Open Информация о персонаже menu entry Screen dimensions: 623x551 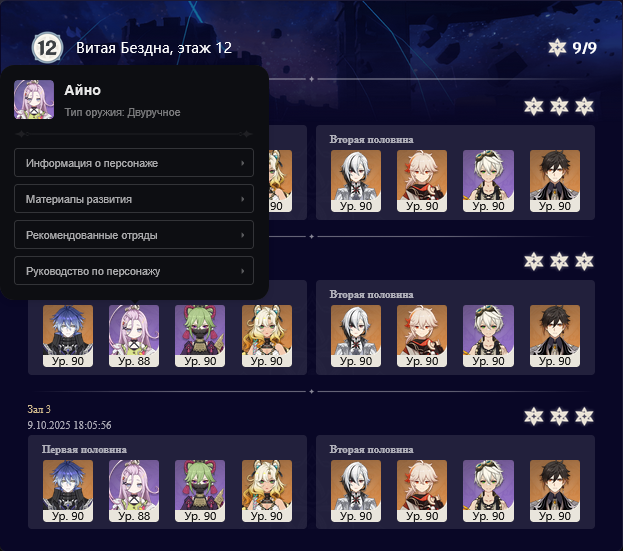point(134,162)
